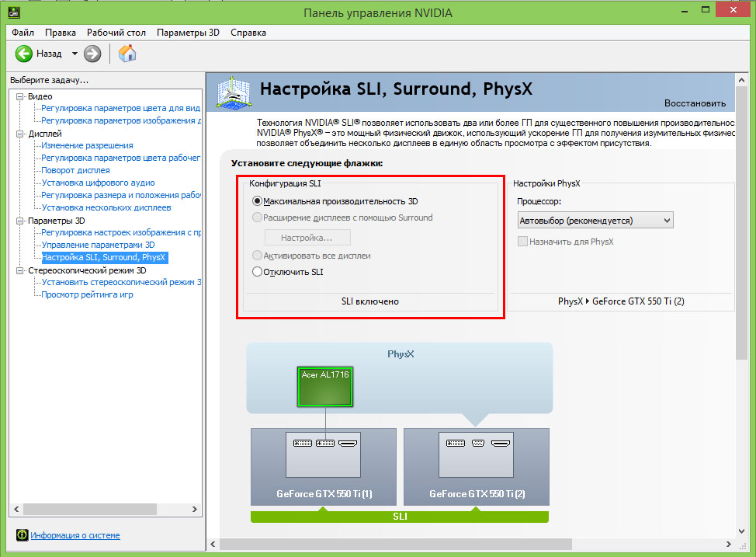Click the system information icon at bottom left
This screenshot has height=557, width=756.
point(22,535)
